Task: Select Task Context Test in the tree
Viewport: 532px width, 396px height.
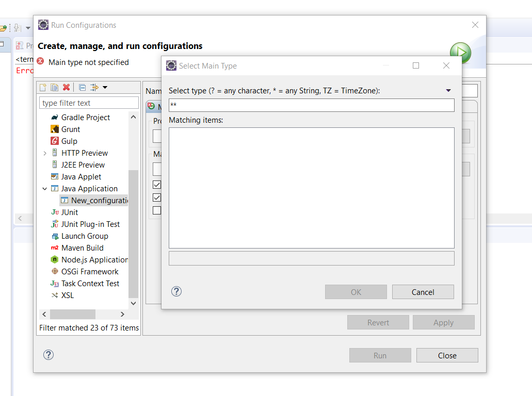Action: pyautogui.click(x=90, y=284)
